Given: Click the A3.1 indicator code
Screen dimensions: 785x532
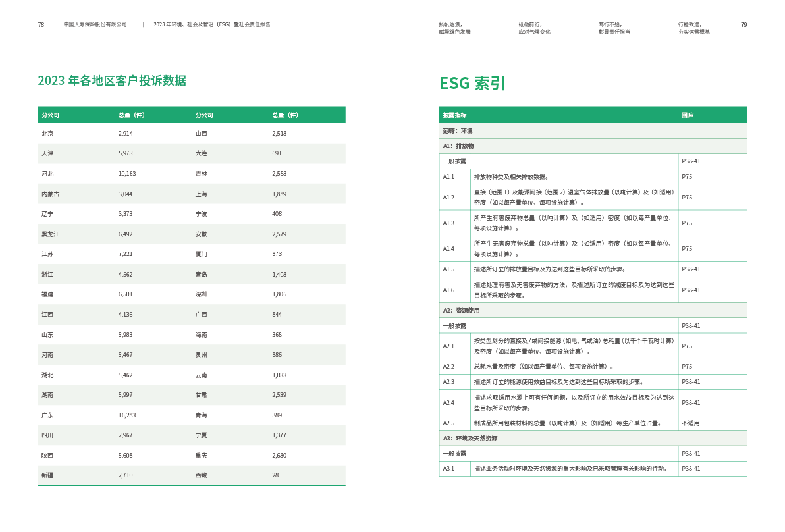Looking at the screenshot, I should coord(448,469).
